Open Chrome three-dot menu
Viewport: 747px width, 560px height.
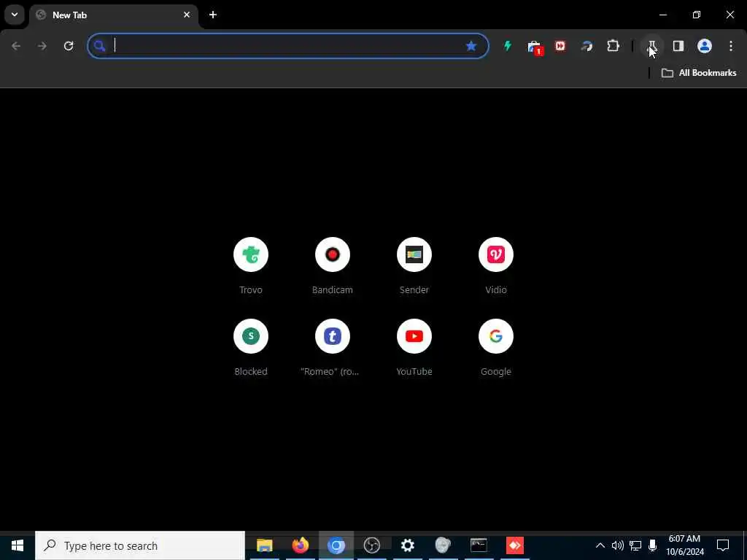[x=731, y=46]
